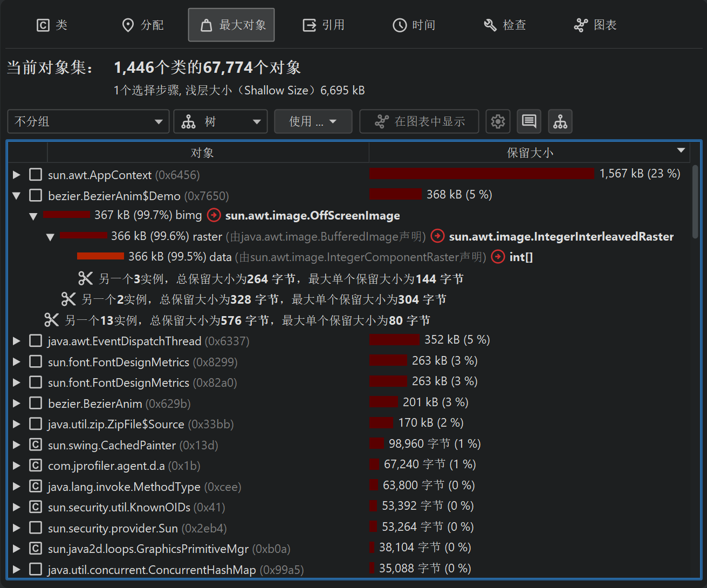
Task: Click scissors icon on the 3 instances row
Action: coord(86,278)
